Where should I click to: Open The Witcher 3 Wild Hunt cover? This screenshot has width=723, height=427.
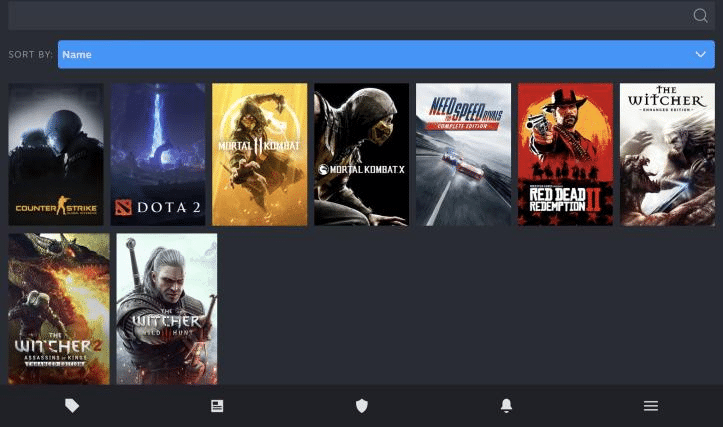167,308
